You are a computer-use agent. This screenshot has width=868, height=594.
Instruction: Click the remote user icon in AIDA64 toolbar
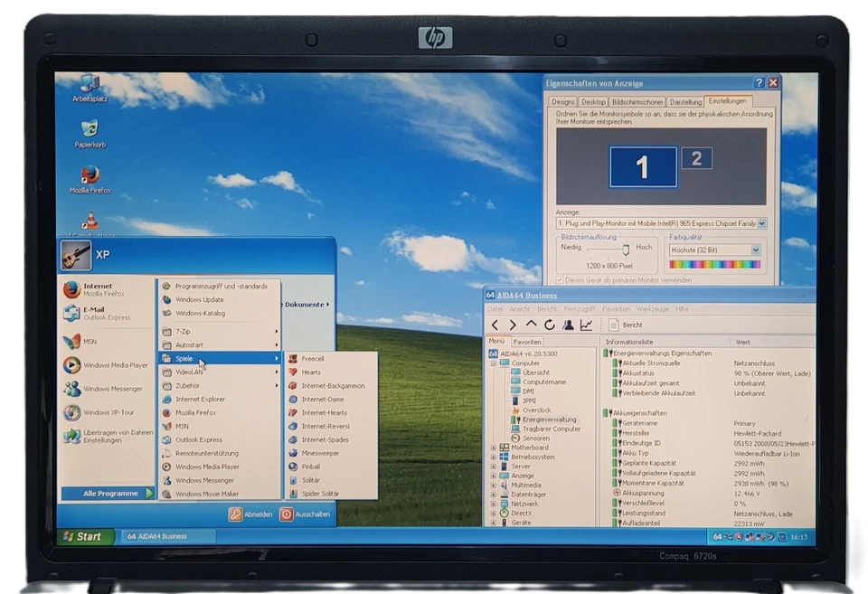[569, 325]
